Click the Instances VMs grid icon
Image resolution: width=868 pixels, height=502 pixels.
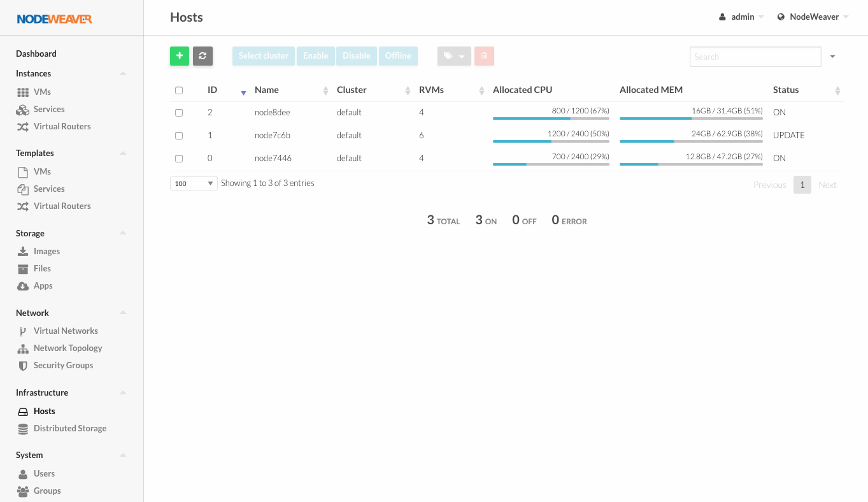pyautogui.click(x=23, y=92)
